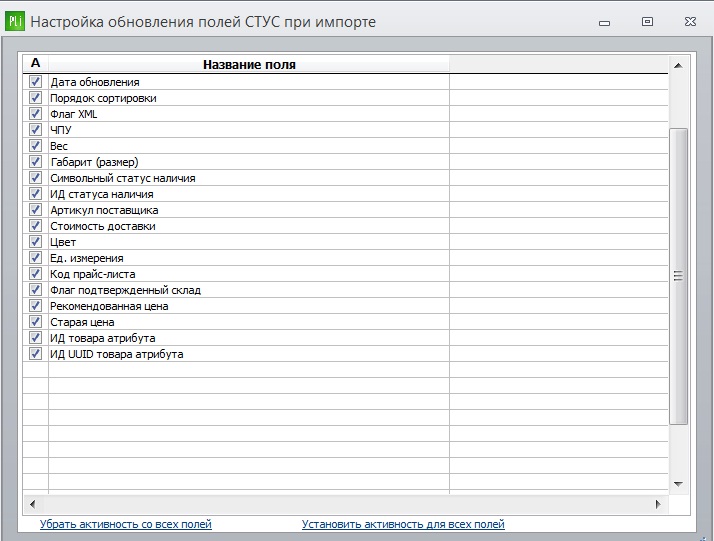714x541 pixels.
Task: Click the A column header
Action: [36, 63]
